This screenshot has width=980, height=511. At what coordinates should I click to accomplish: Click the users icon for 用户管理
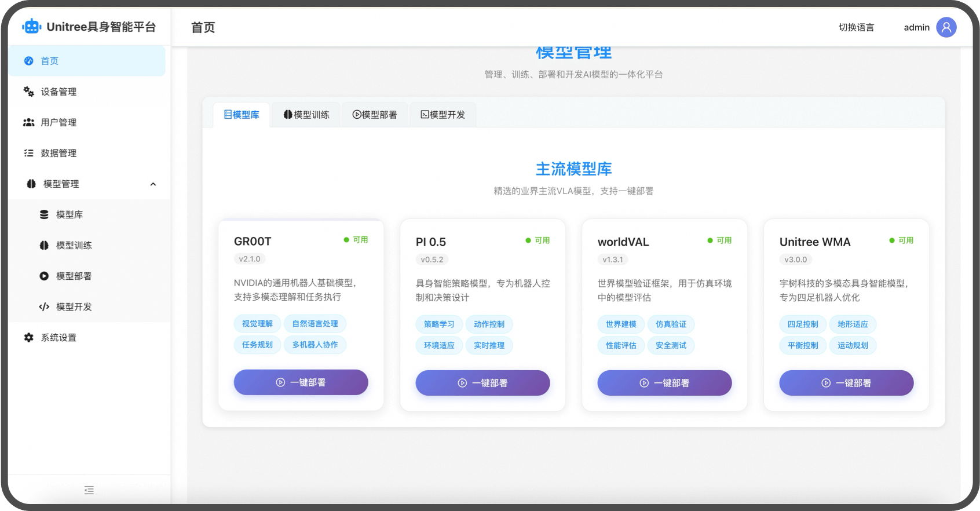click(28, 122)
